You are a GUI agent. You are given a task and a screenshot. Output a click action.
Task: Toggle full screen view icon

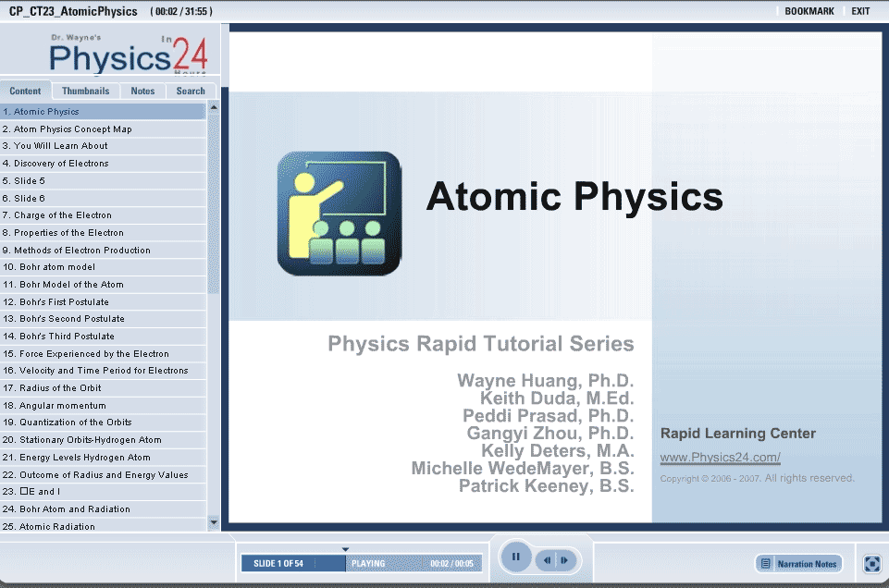click(x=871, y=564)
